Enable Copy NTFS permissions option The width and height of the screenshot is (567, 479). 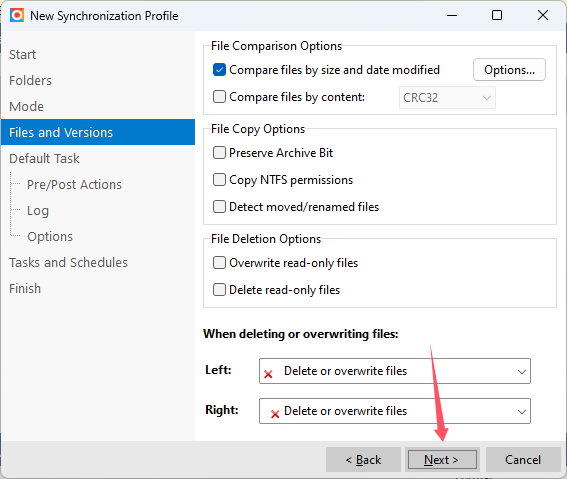point(219,180)
